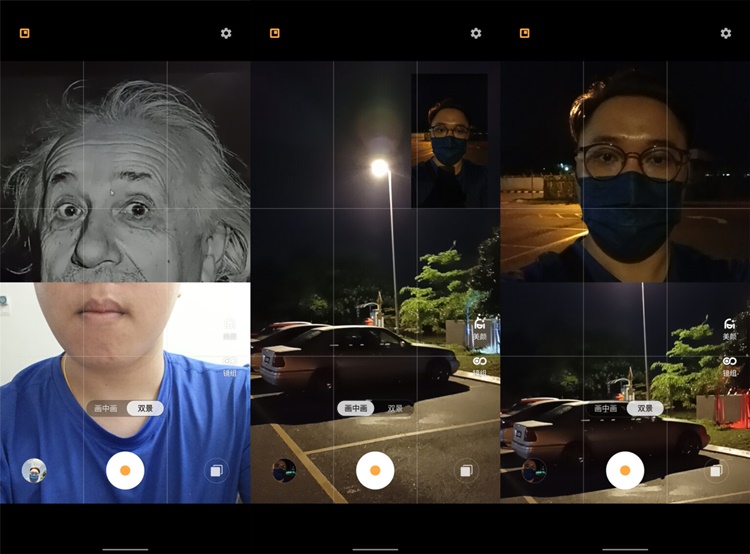Switch camera icon on the Einstein screen
The image size is (750, 554).
pos(216,471)
